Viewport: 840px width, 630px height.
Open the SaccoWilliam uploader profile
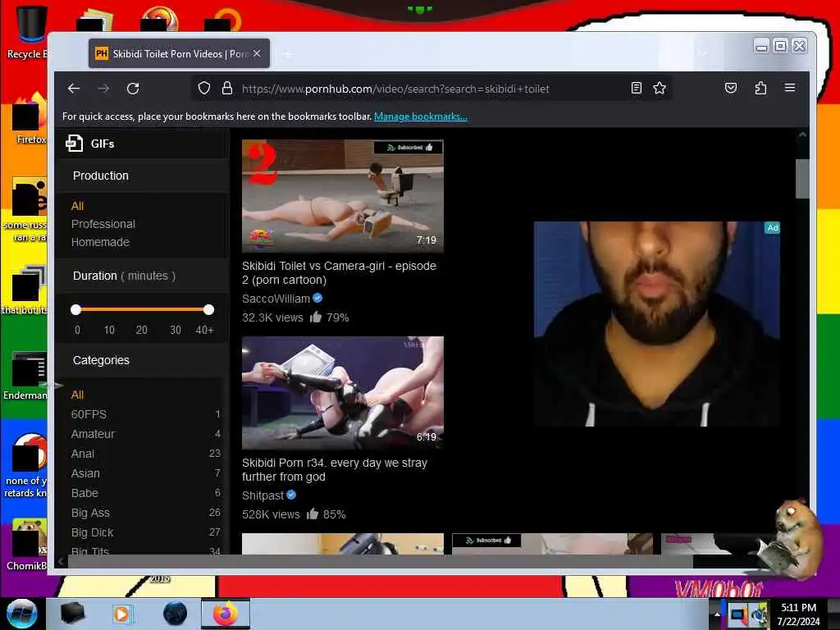click(276, 299)
